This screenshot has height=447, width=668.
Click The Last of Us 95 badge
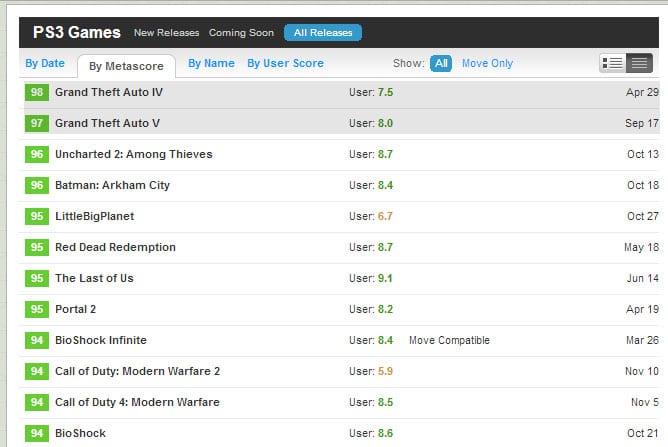tap(37, 278)
